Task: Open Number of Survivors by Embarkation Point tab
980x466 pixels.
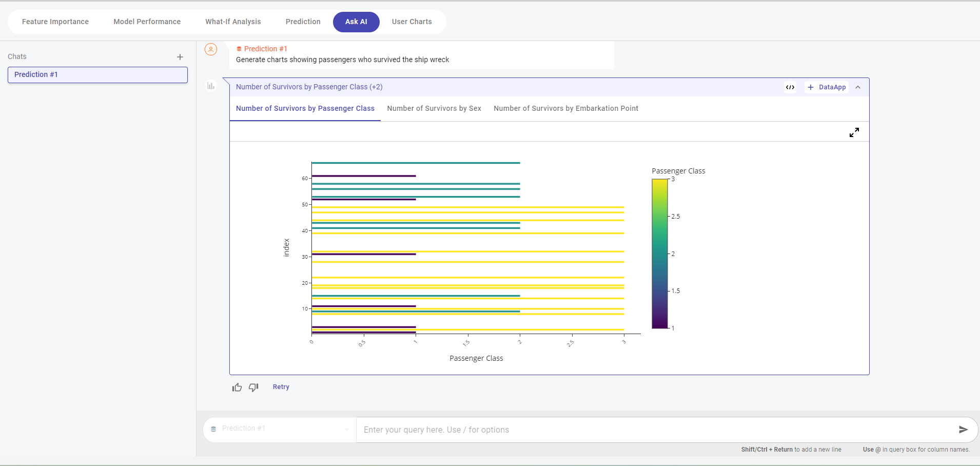Action: [566, 108]
